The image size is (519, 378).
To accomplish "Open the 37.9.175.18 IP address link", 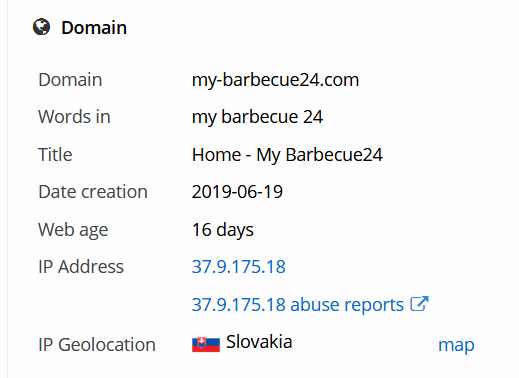I will 239,267.
